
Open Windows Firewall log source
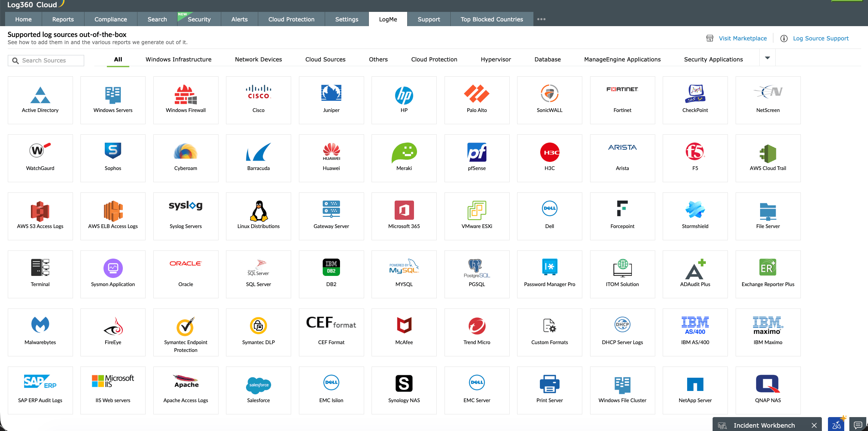tap(186, 100)
